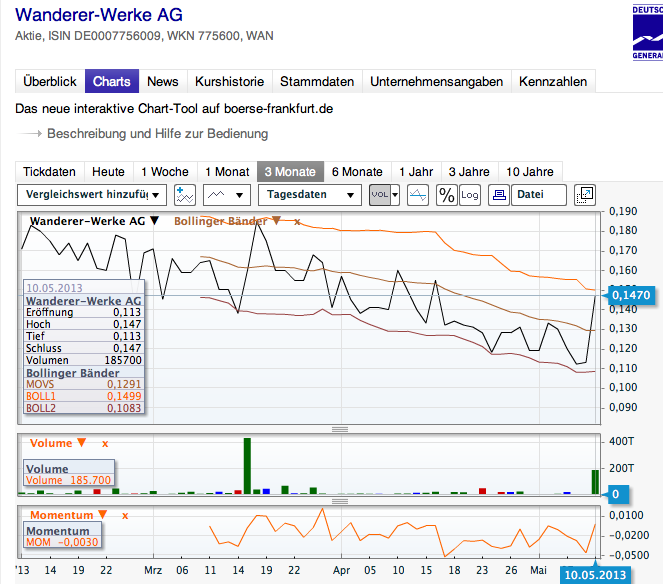Click the Datei button
The image size is (663, 584).
pyautogui.click(x=538, y=195)
